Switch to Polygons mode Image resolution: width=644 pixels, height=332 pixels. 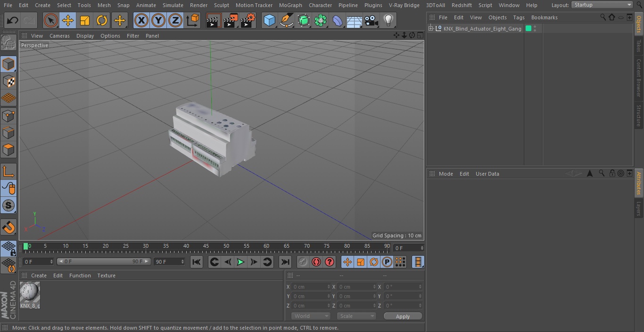pos(8,150)
